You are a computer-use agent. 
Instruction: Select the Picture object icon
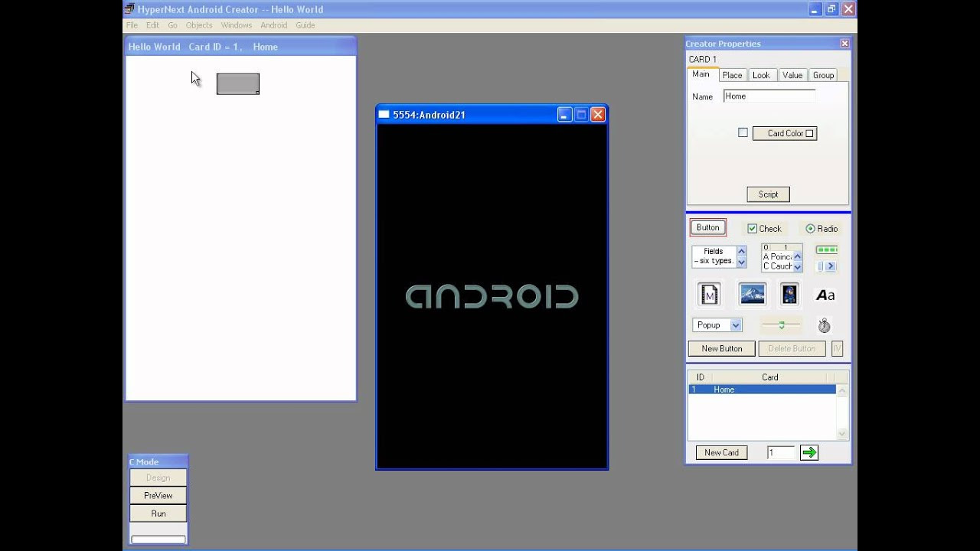pos(752,294)
